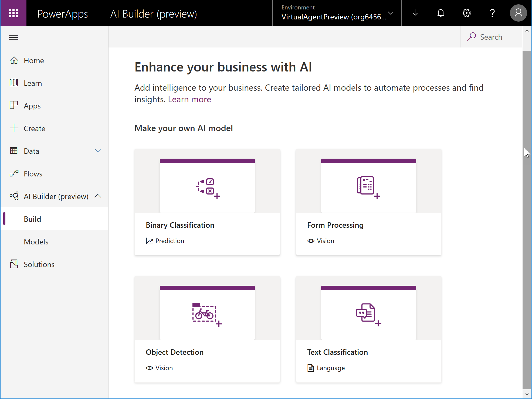
Task: Expand the Data section chevron
Action: pos(98,151)
